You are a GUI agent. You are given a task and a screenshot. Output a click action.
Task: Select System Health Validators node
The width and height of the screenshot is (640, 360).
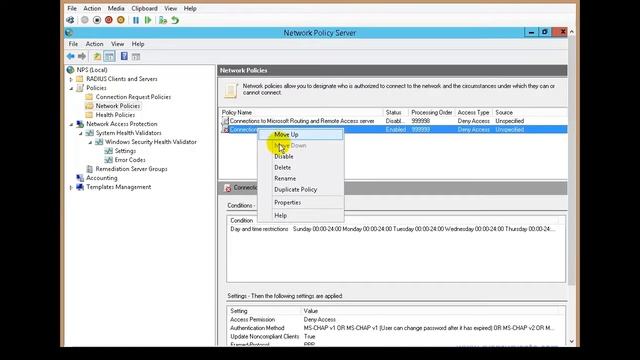coord(128,133)
